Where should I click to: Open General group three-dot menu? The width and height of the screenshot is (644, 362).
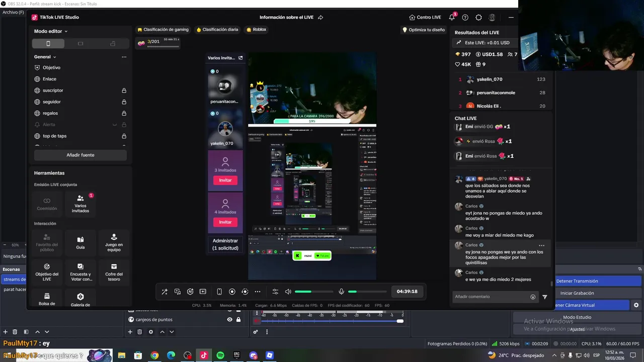point(124,57)
